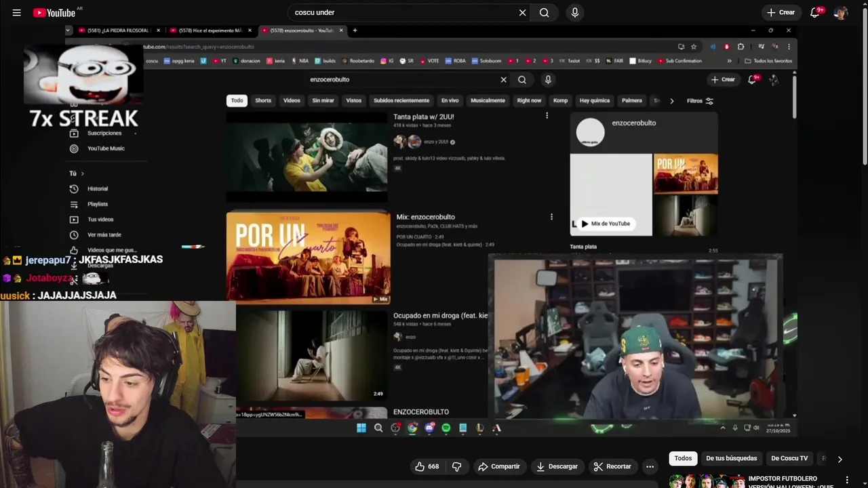Run search with the magnifier button
This screenshot has width=868, height=488.
[545, 12]
